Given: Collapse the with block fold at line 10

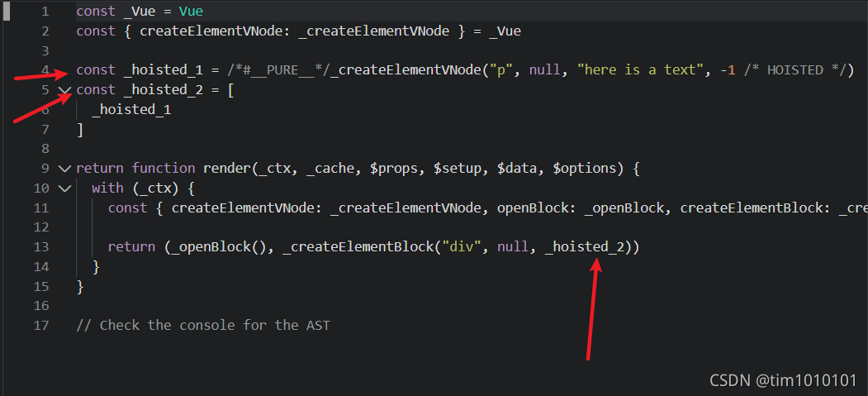Looking at the screenshot, I should [x=64, y=188].
